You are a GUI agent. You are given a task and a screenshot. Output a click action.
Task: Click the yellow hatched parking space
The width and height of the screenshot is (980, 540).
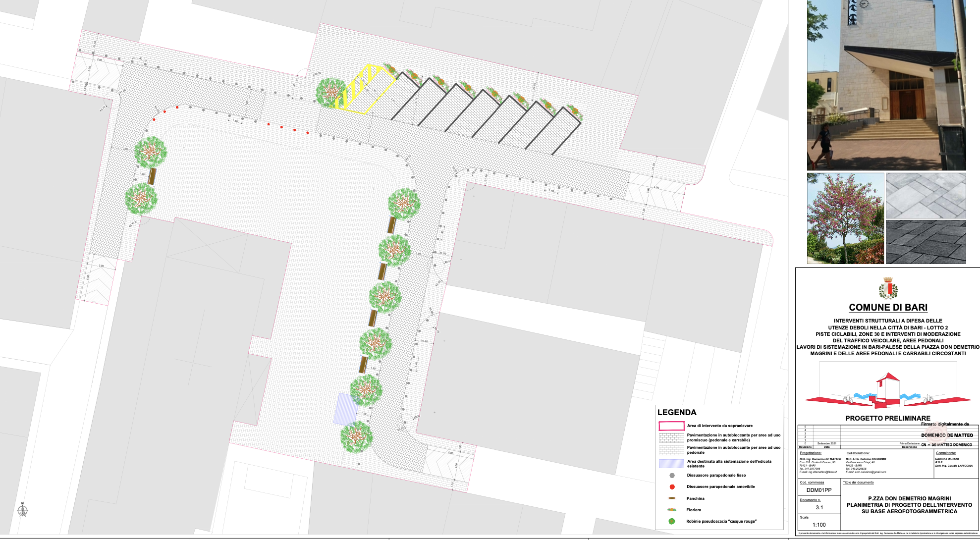(365, 89)
